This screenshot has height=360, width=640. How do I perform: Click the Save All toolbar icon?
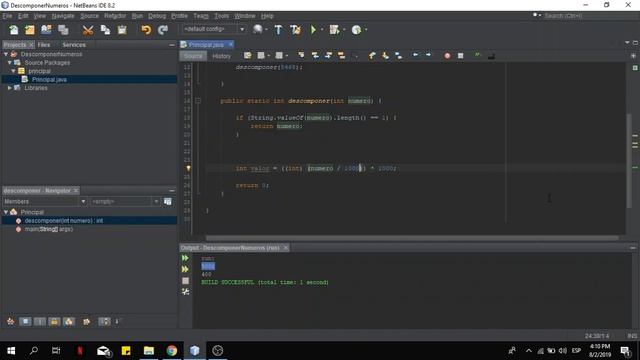coord(63,30)
